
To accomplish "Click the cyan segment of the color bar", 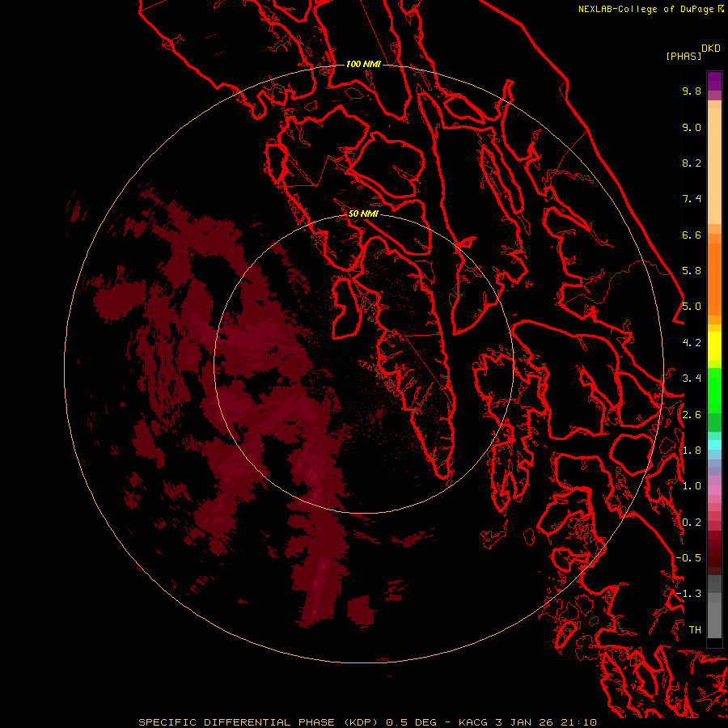I will coord(714,445).
